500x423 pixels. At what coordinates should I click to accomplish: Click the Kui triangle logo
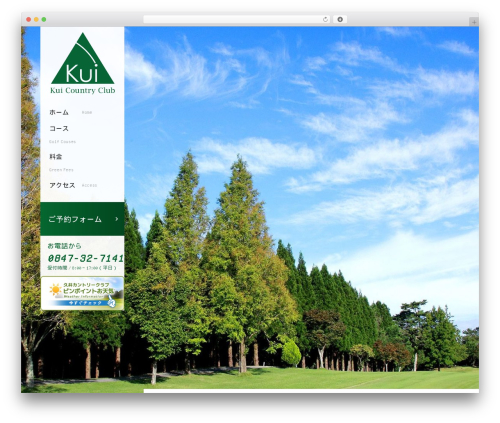point(83,58)
